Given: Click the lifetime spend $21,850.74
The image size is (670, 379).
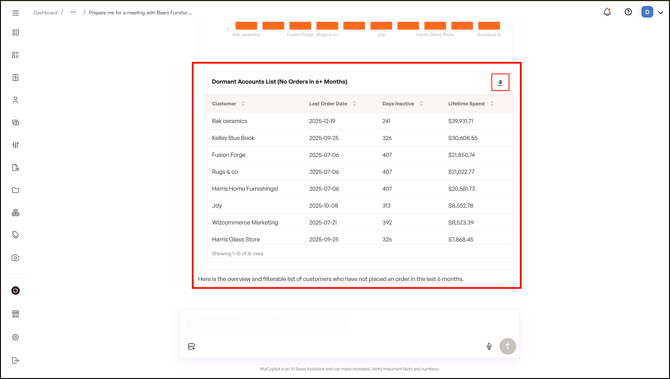Looking at the screenshot, I should pos(461,155).
